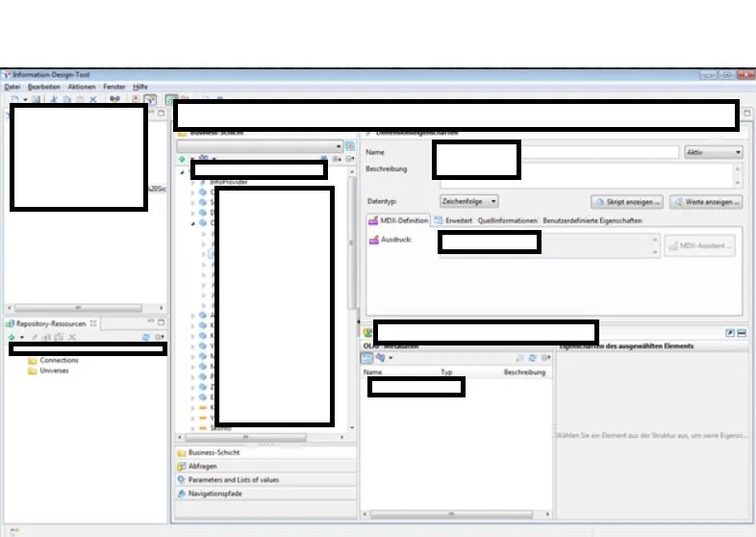Screen dimensions: 756x537
Task: Click the minimize icon above element properties
Action: pyautogui.click(x=742, y=333)
